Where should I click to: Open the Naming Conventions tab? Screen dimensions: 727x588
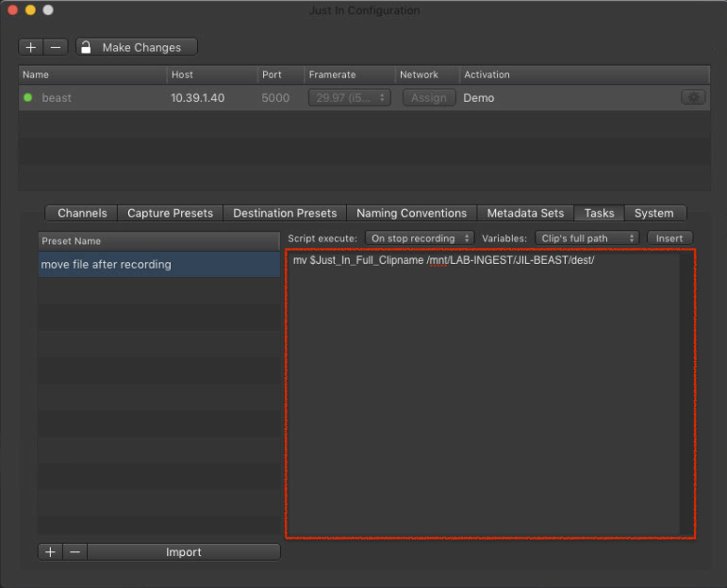coord(412,213)
